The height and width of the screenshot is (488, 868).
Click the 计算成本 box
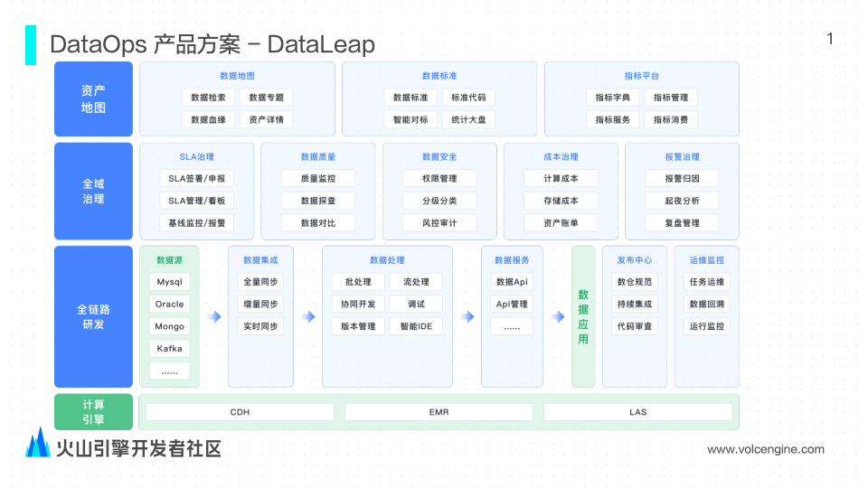(x=561, y=179)
